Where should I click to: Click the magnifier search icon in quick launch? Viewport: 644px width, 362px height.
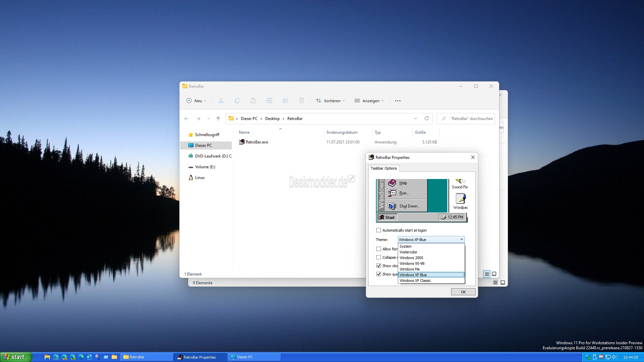(98, 357)
